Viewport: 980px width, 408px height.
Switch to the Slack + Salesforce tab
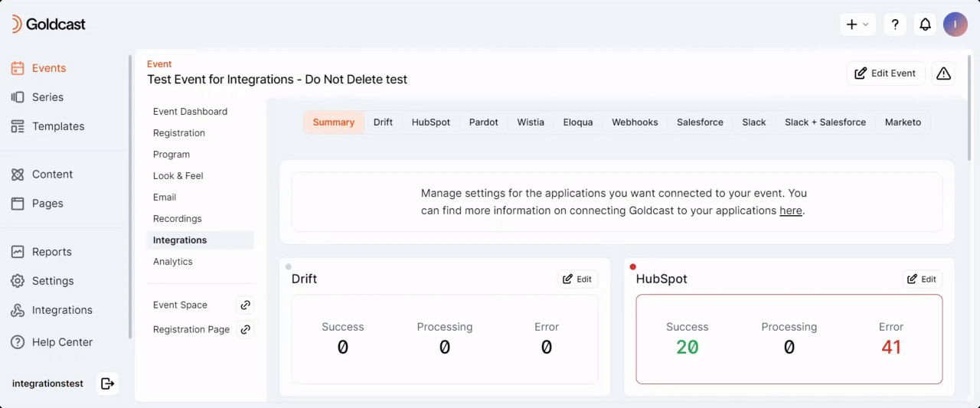point(825,122)
